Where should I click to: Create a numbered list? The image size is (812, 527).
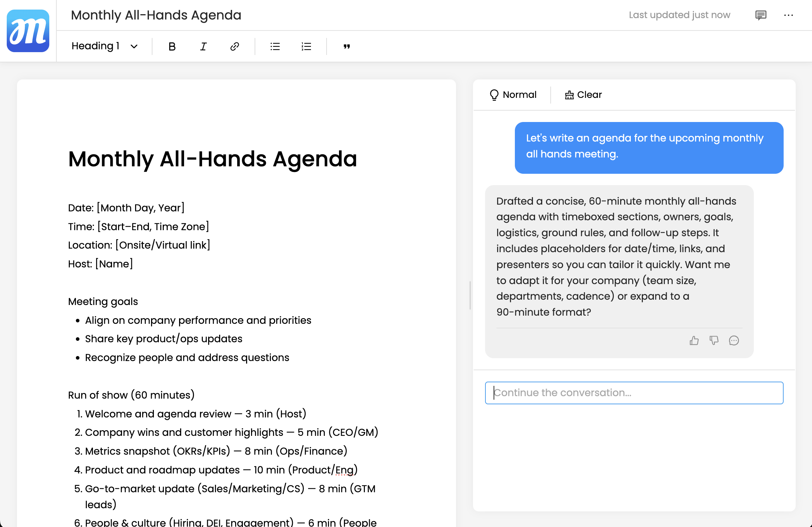pos(306,46)
